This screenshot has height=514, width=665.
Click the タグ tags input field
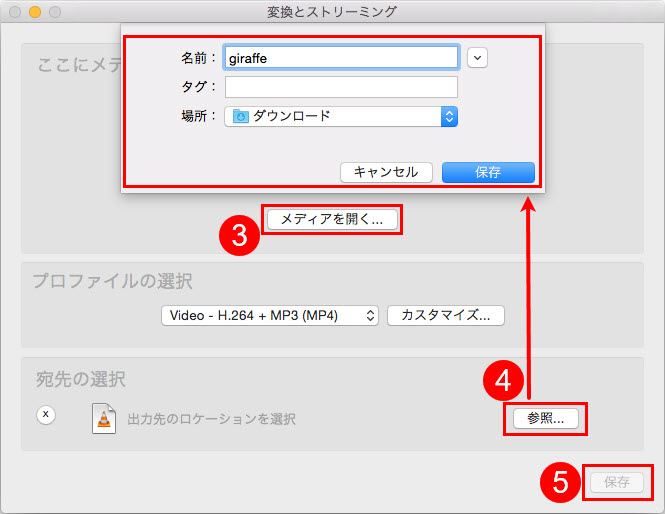[341, 87]
